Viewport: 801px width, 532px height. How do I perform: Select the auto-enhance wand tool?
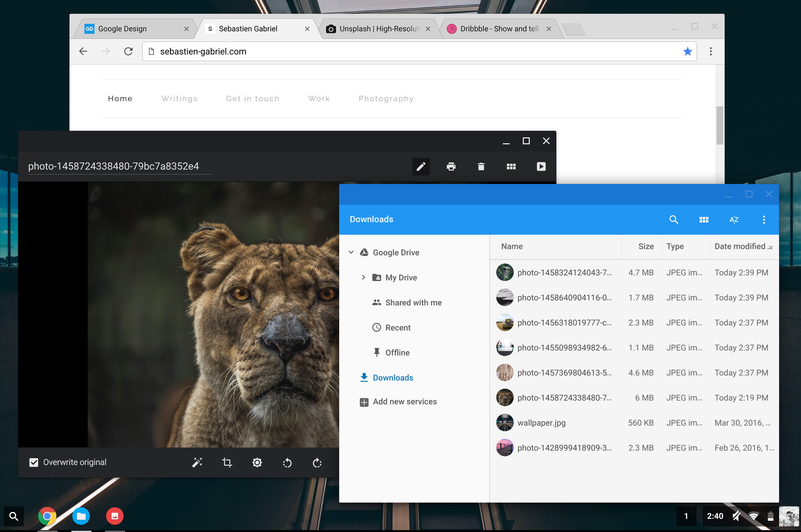tap(197, 463)
